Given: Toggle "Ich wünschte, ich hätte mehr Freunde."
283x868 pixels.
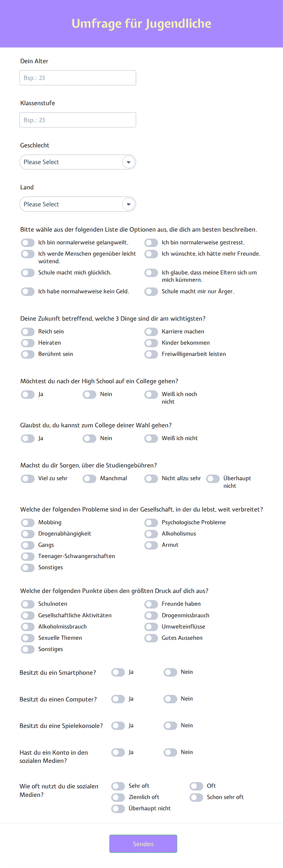Looking at the screenshot, I should point(151,254).
